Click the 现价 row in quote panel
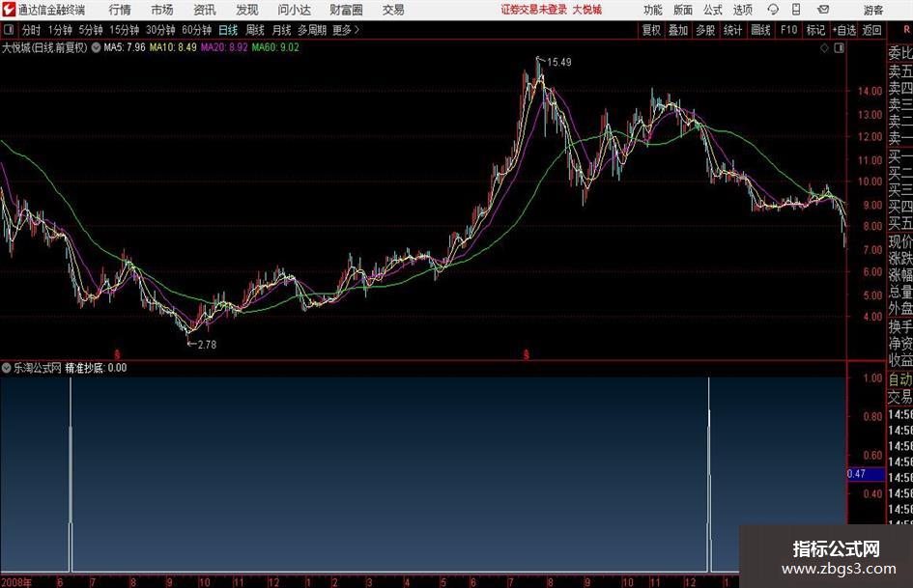This screenshot has width=913, height=588. pos(900,241)
